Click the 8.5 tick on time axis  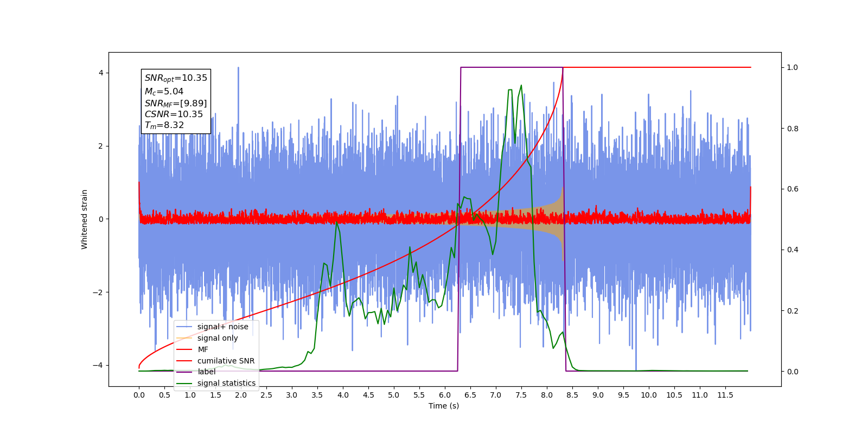572,395
